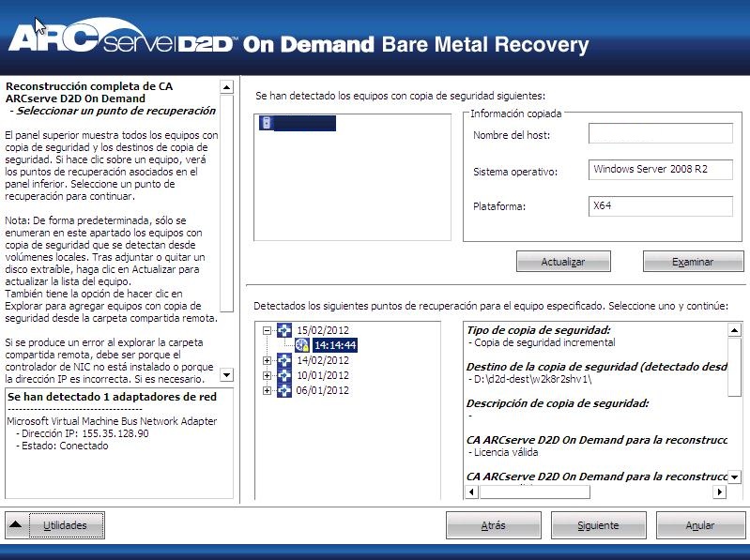Click the 14/02/2012 recovery date icon
This screenshot has height=560, width=750.
(x=284, y=360)
